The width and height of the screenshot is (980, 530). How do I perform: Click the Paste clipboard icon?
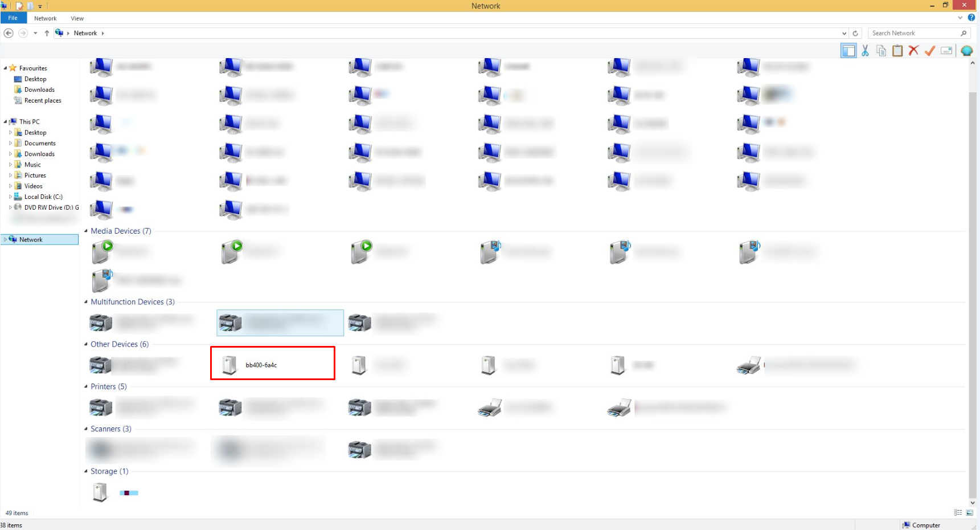tap(897, 50)
